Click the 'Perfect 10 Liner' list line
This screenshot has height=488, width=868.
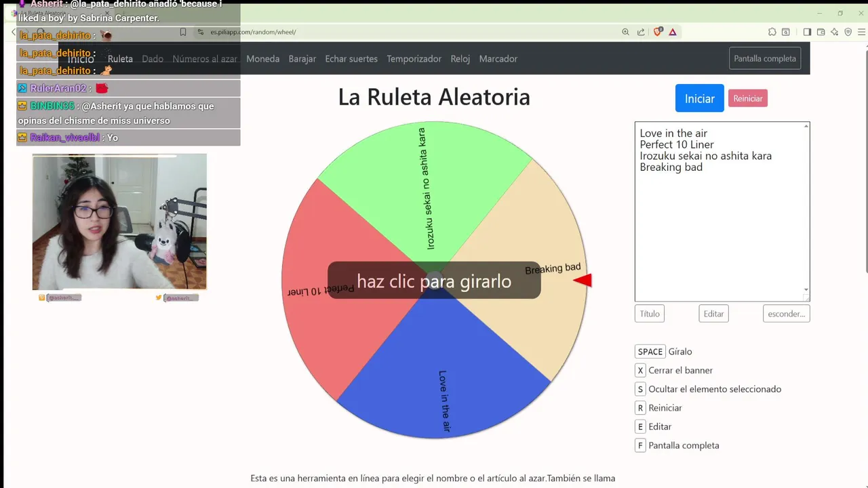tap(677, 144)
